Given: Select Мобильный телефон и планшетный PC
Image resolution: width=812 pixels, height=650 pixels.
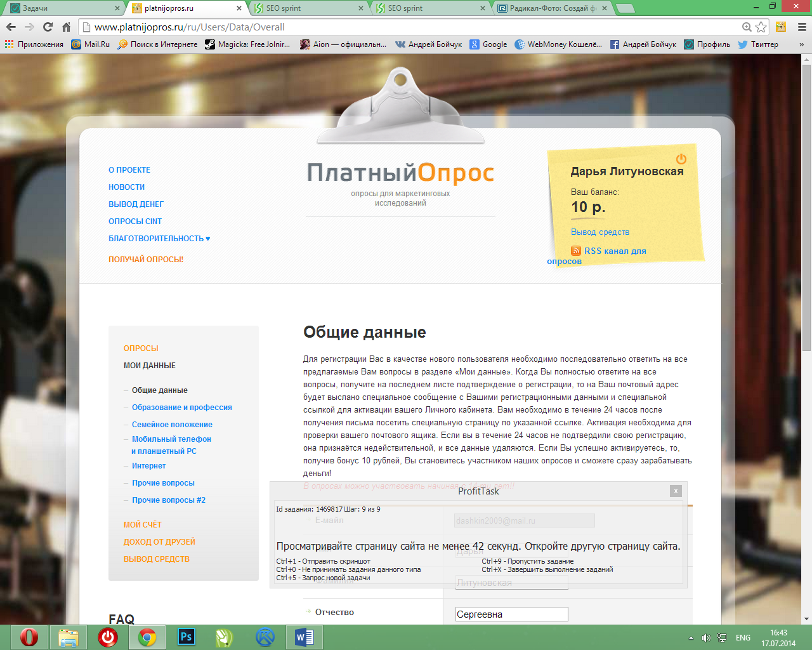Looking at the screenshot, I should [171, 445].
